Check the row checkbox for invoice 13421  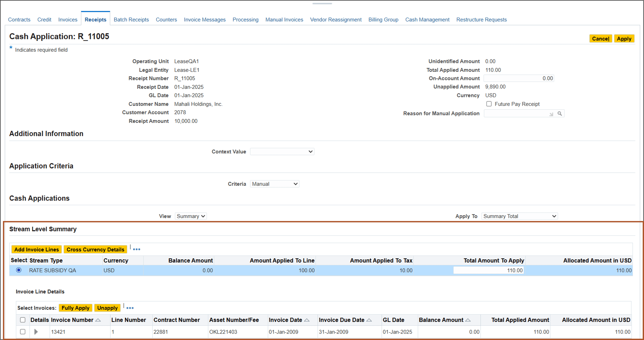[x=23, y=332]
